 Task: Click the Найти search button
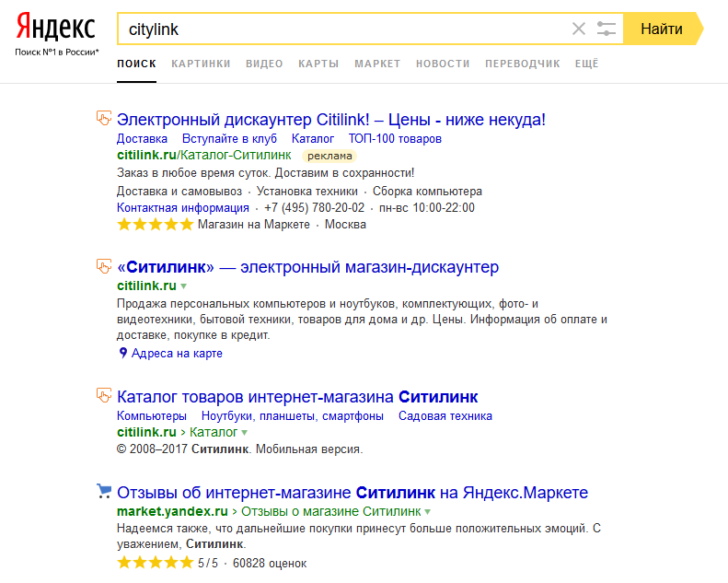coord(663,29)
